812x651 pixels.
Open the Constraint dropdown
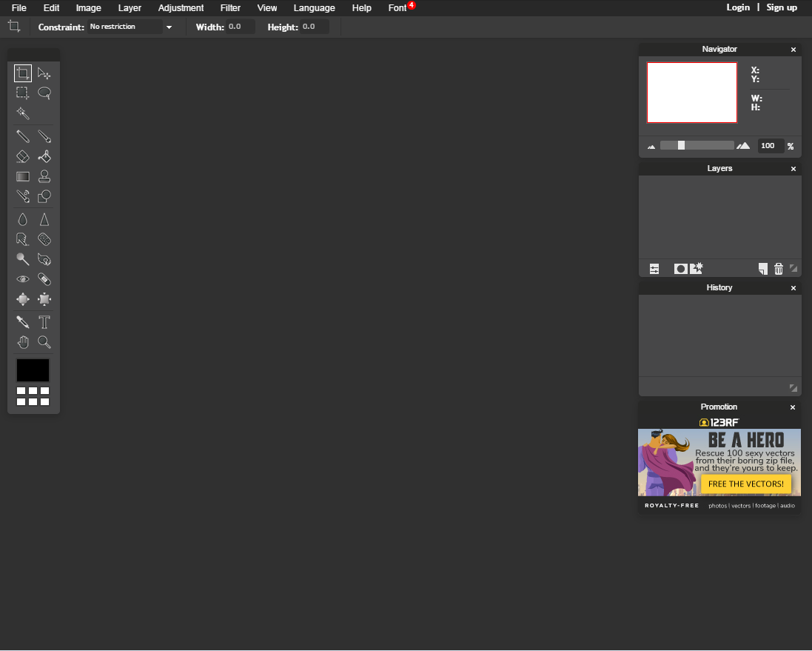point(130,27)
